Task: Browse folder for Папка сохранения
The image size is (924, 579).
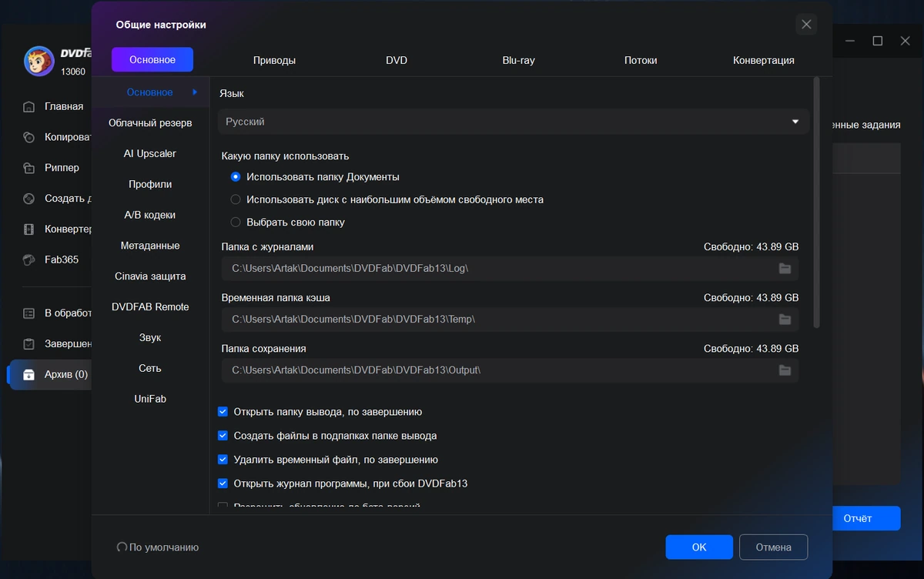Action: pyautogui.click(x=785, y=370)
